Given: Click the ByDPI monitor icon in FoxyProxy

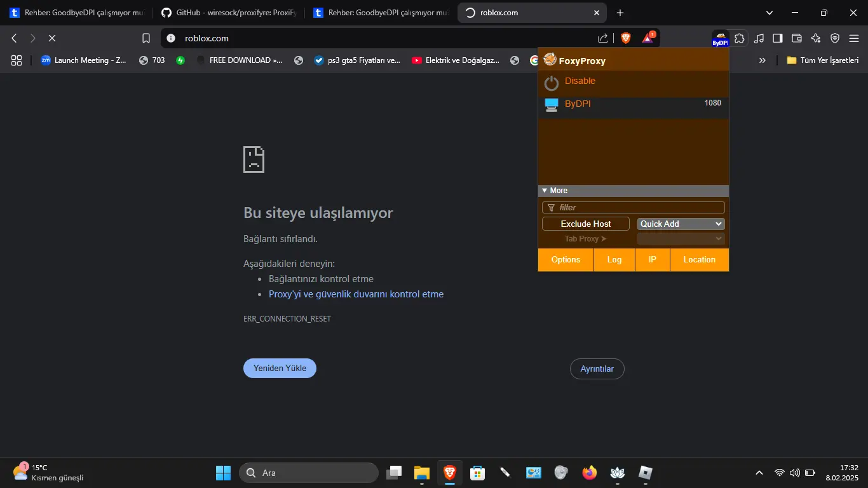Looking at the screenshot, I should pyautogui.click(x=552, y=104).
